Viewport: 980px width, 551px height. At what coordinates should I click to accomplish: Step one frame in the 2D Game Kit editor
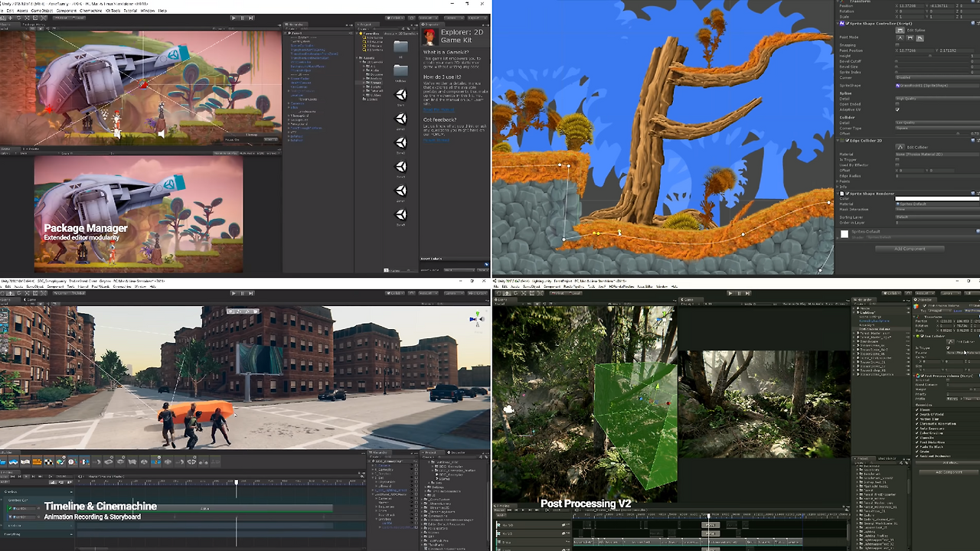[250, 17]
